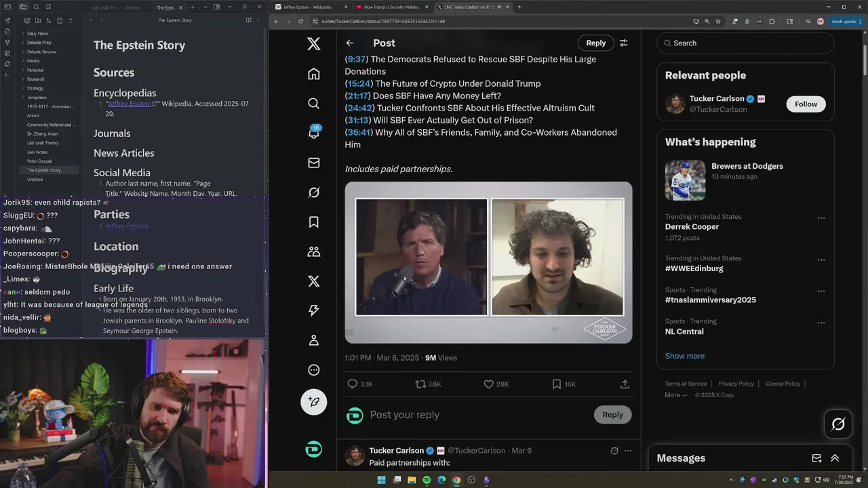Open more options for #tnaslamniversary2025 trend
The image size is (868, 488).
[821, 291]
